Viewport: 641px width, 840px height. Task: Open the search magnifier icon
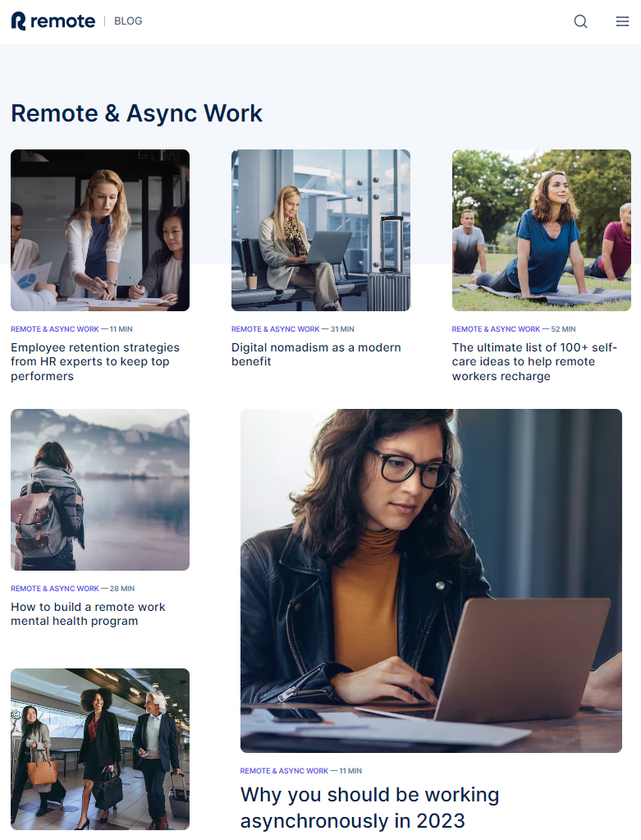point(580,21)
